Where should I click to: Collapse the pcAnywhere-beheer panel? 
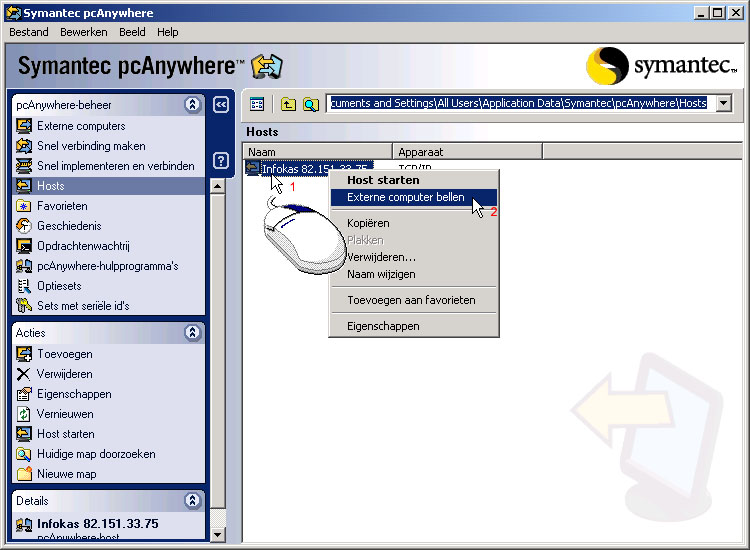coord(192,105)
